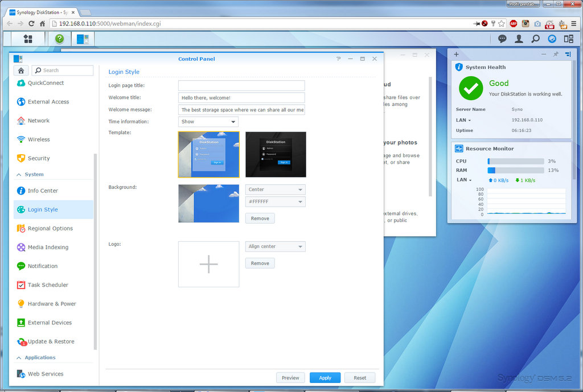
Task: Open the background position Center dropdown
Action: point(276,189)
